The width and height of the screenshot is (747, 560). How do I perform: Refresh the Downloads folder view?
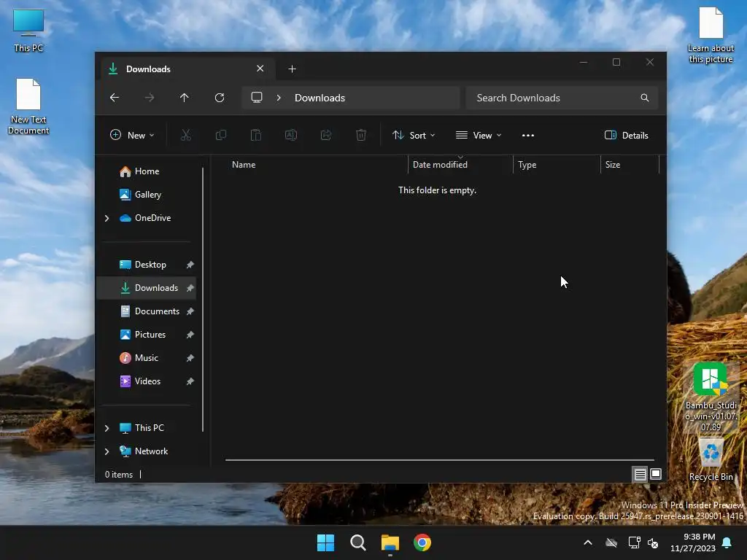pos(220,98)
